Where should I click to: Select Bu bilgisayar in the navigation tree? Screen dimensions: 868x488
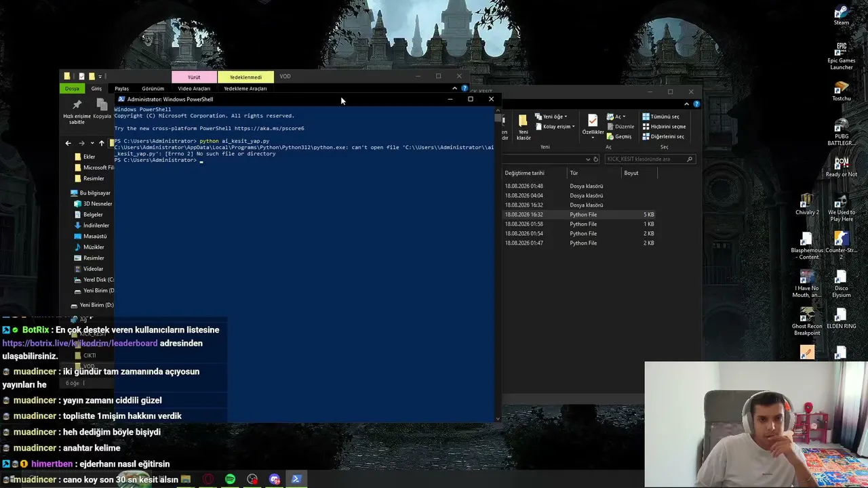coord(90,193)
